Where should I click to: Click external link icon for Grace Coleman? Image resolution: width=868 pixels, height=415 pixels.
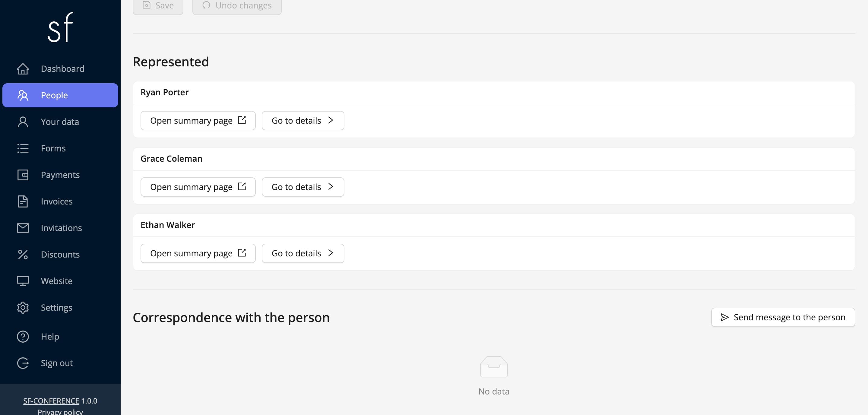tap(242, 186)
